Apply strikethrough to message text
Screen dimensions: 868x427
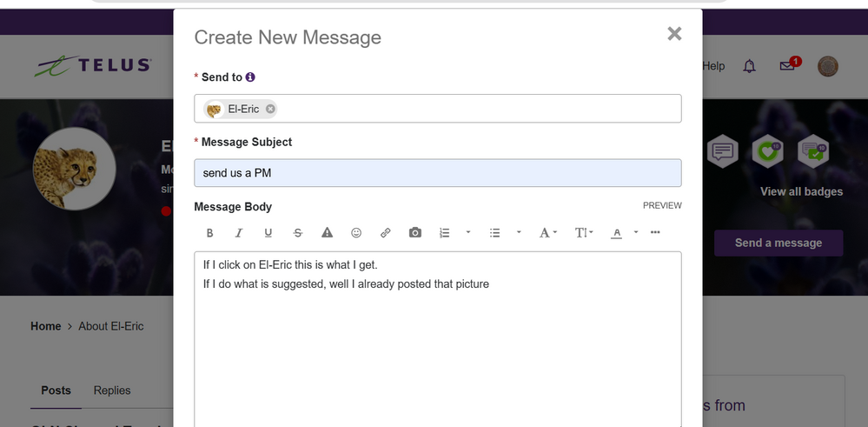click(298, 233)
